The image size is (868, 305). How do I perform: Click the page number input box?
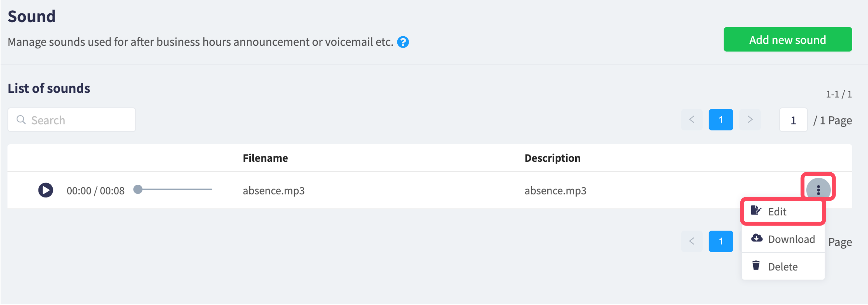[x=793, y=120]
